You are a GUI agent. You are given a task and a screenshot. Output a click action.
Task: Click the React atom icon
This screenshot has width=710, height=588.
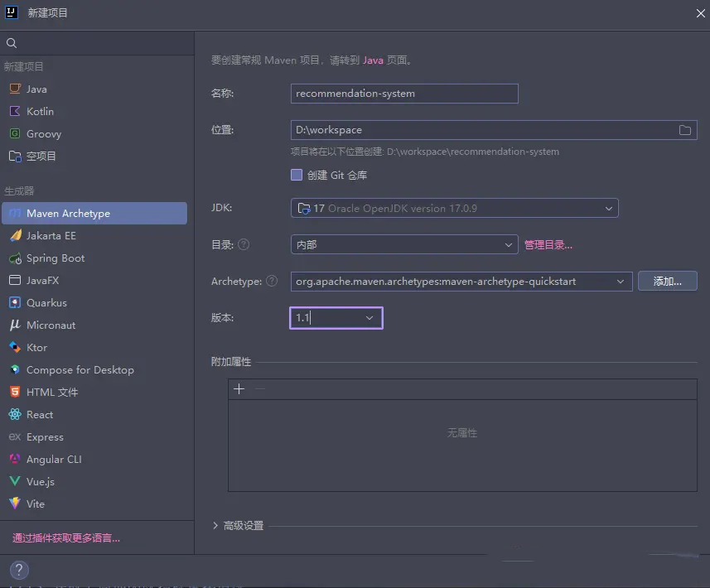click(15, 414)
